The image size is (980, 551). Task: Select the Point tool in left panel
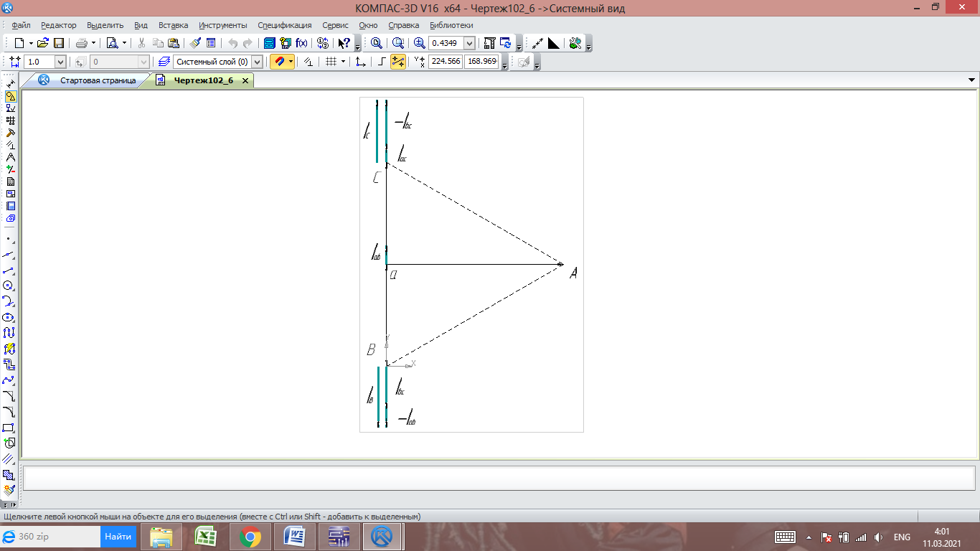pos(9,238)
